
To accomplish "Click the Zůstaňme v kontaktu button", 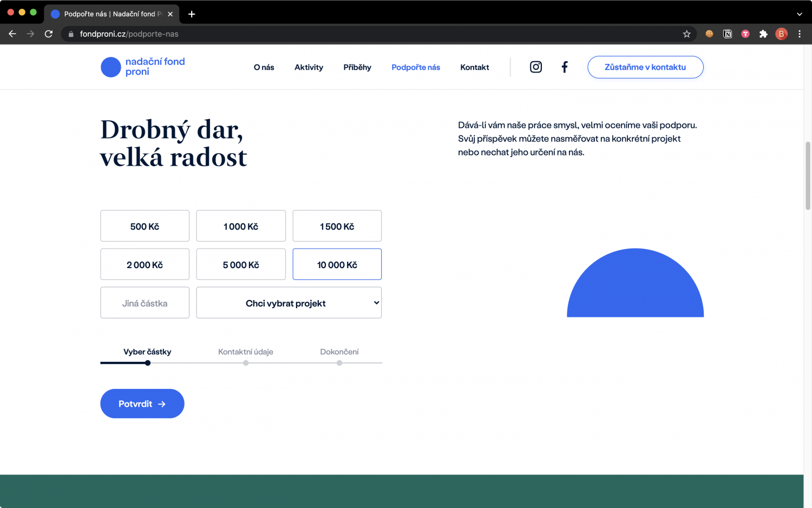I will [645, 68].
